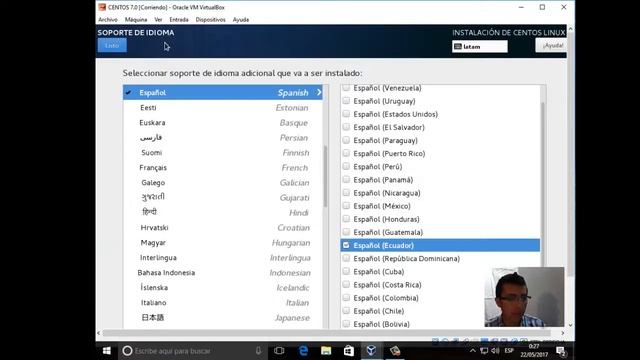640x360 pixels.
Task: Expand the Español language arrow
Action: click(x=319, y=93)
